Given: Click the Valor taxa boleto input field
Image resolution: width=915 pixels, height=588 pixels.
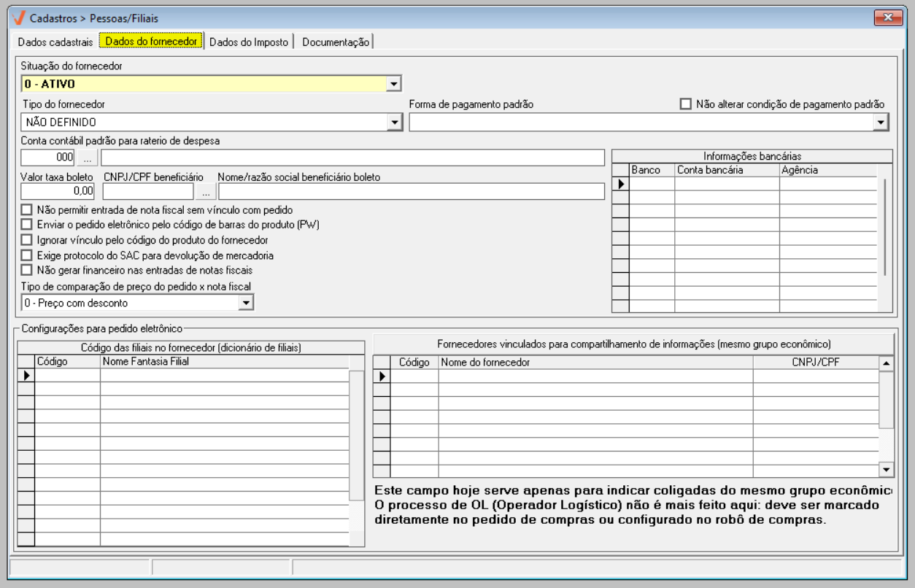Looking at the screenshot, I should (x=58, y=192).
